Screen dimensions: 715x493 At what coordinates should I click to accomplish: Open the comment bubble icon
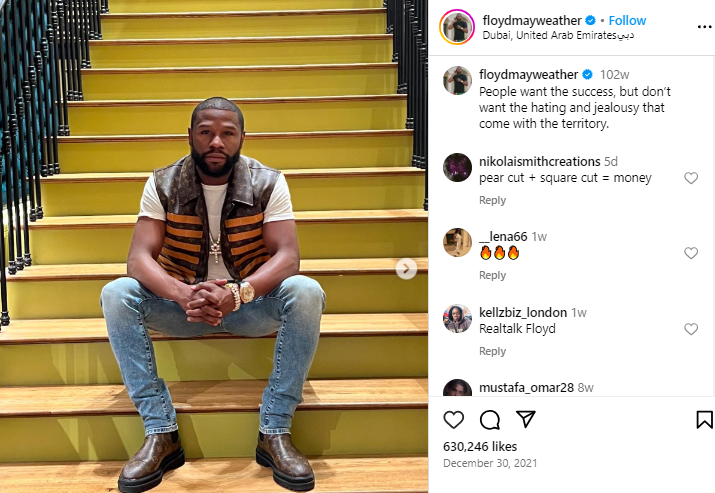click(x=490, y=420)
